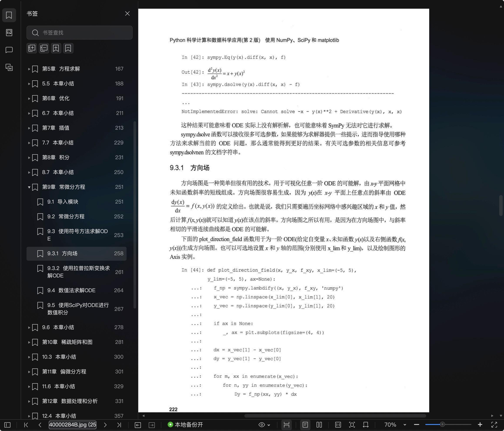Image resolution: width=504 pixels, height=431 pixels.
Task: Open the 9.6 本章小结 bookmark
Action: click(x=76, y=327)
